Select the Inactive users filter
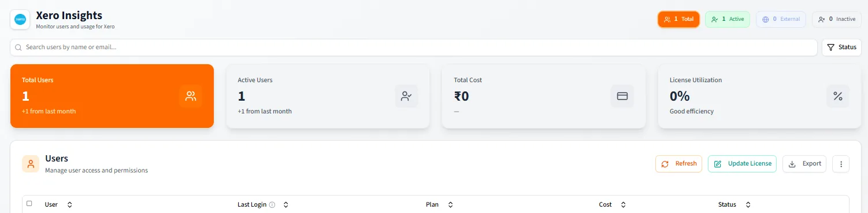Image resolution: width=868 pixels, height=213 pixels. point(836,19)
